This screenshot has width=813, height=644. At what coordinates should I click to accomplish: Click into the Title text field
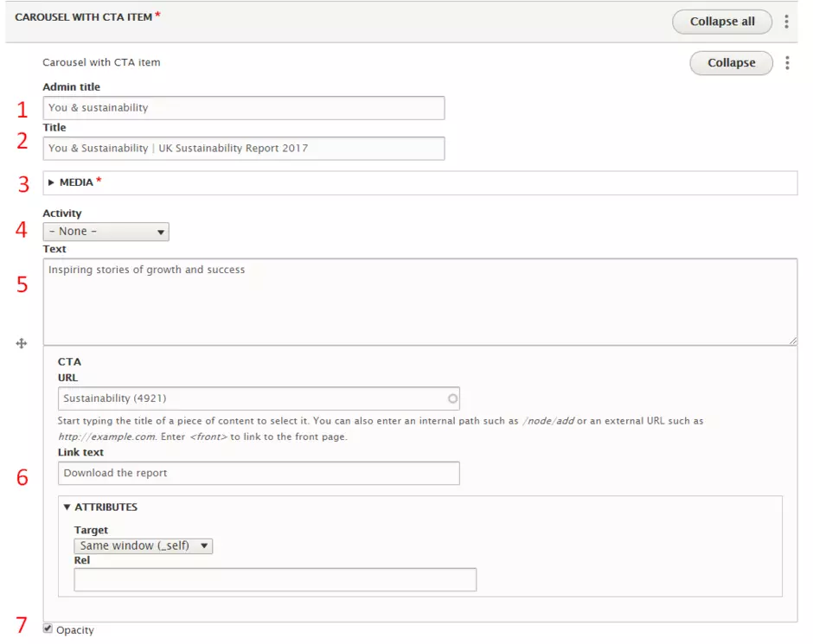coord(243,149)
